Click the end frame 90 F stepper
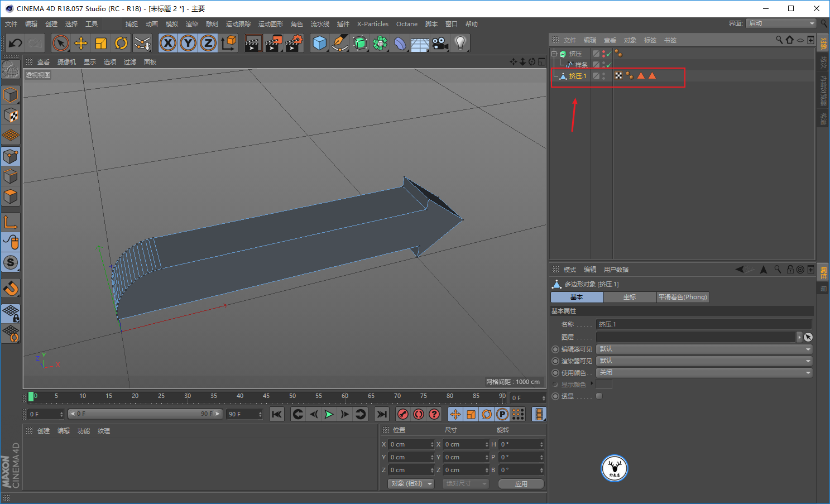Image resolution: width=830 pixels, height=504 pixels. coord(260,414)
